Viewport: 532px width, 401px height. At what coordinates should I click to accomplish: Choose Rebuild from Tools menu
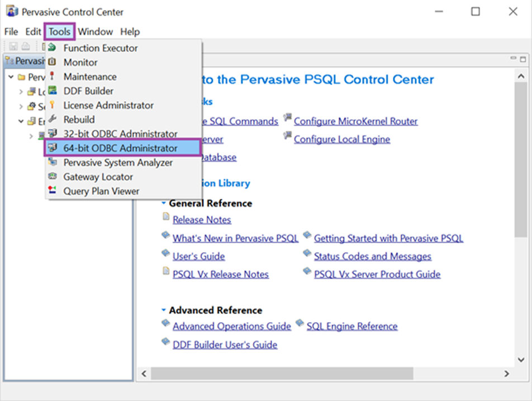(x=123, y=119)
